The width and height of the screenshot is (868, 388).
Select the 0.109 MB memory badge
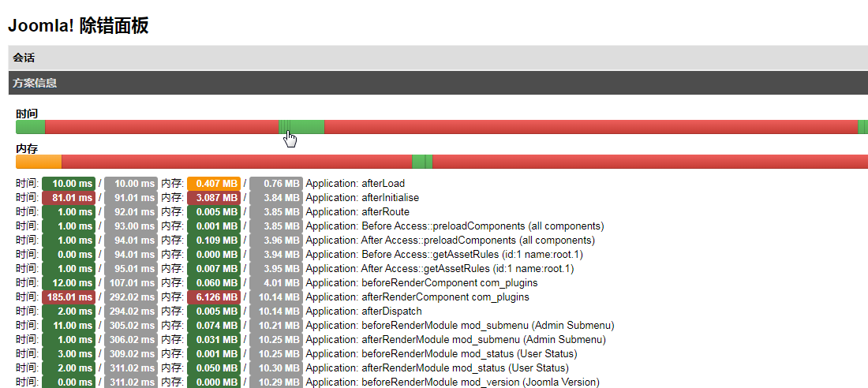coord(214,241)
